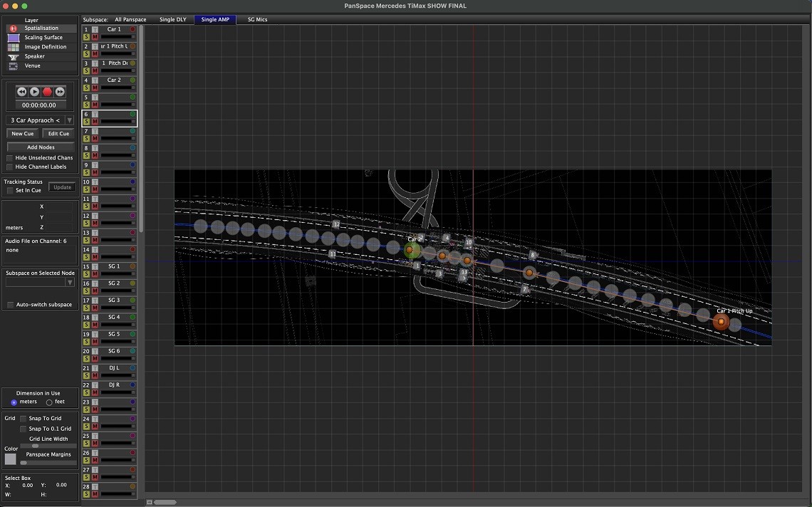The height and width of the screenshot is (507, 812).
Task: Select feet dimension radio button
Action: [x=49, y=402]
